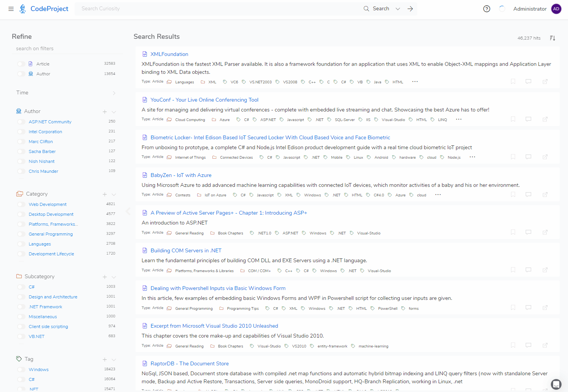Enable the ASP.NET Community author filter
This screenshot has width=568, height=392.
pyautogui.click(x=21, y=122)
